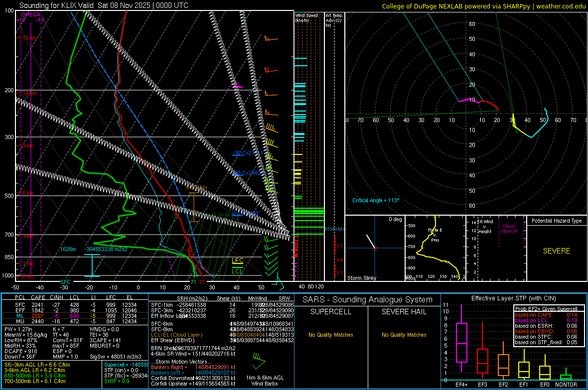Image resolution: width=588 pixels, height=390 pixels.
Task: Click the '9 km' height marker
Action: coord(28,145)
